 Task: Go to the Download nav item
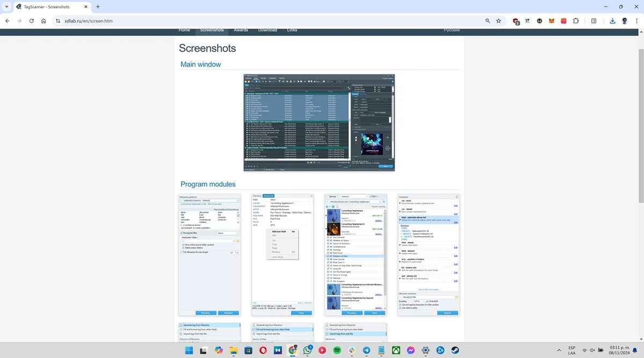point(267,30)
